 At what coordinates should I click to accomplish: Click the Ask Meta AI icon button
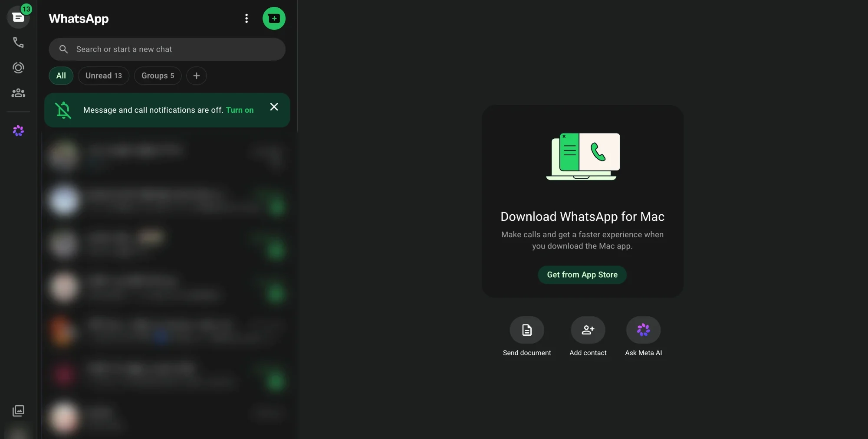click(644, 330)
